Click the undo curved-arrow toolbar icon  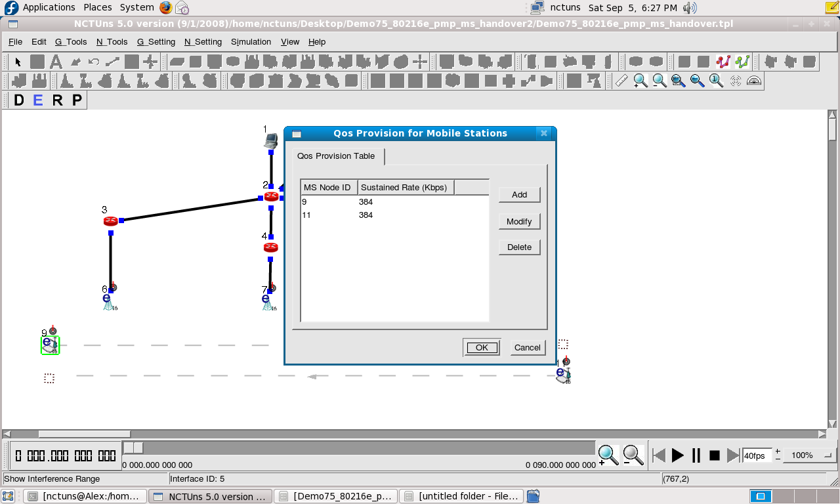coord(94,62)
